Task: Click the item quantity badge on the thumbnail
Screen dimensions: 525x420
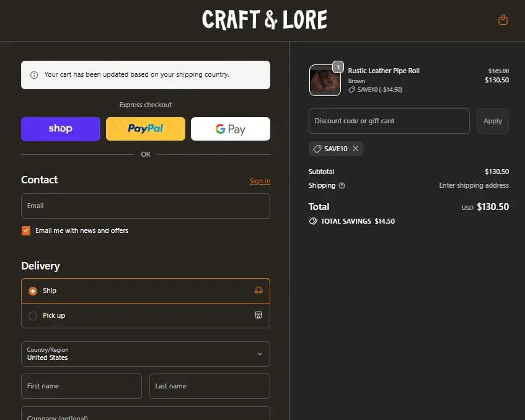Action: [x=338, y=67]
